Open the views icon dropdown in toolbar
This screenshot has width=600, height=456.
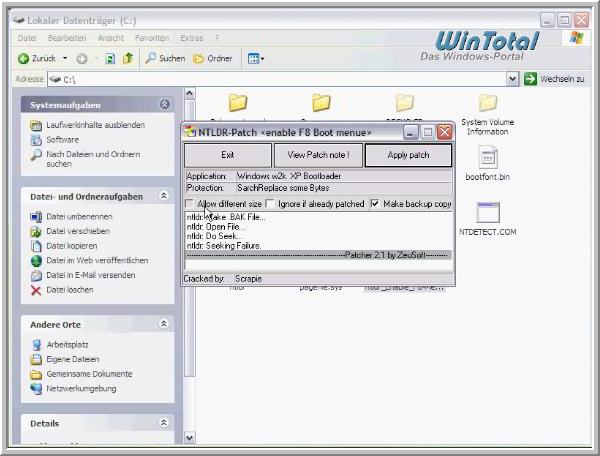click(x=256, y=59)
